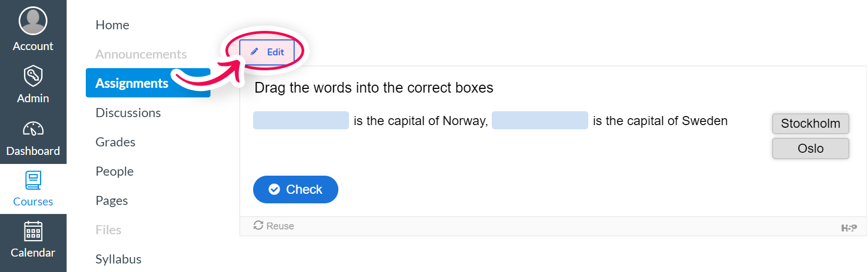This screenshot has height=272, width=868.
Task: Open the Calendar icon in sidebar
Action: (x=33, y=231)
